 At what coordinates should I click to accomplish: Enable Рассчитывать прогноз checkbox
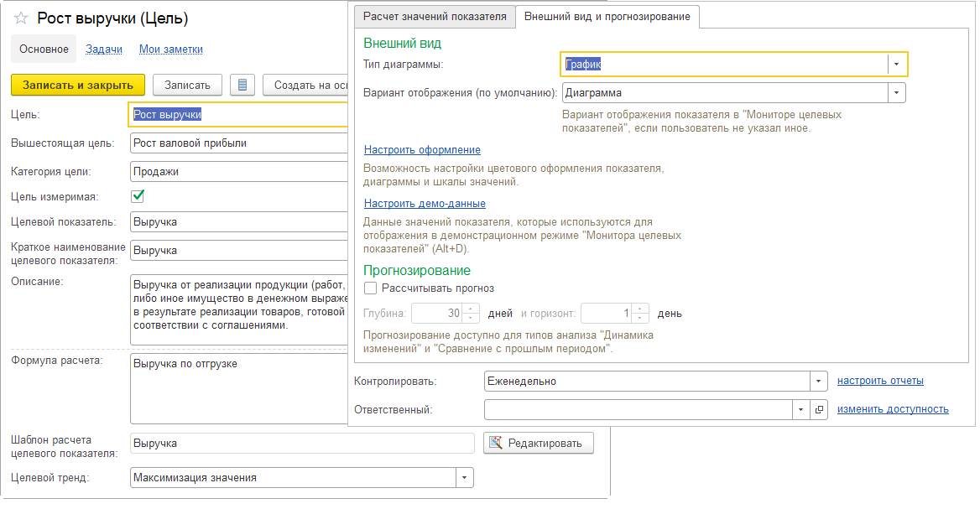pyautogui.click(x=371, y=288)
